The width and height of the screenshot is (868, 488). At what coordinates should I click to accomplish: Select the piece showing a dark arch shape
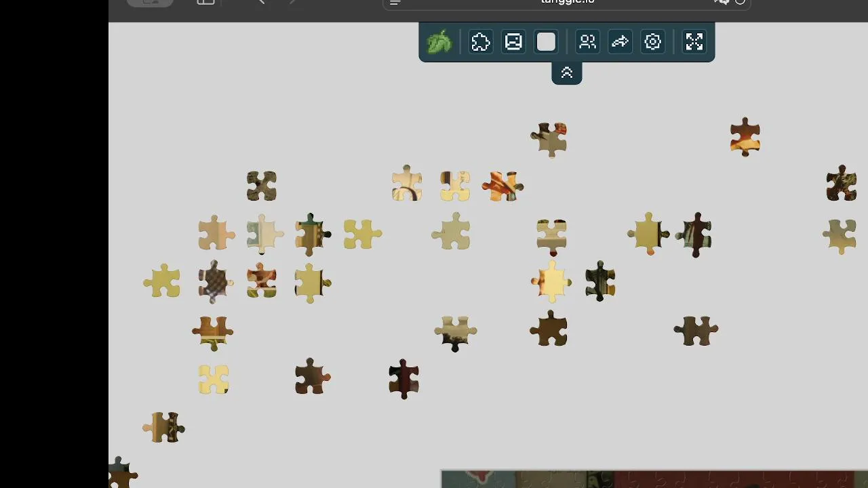[407, 183]
